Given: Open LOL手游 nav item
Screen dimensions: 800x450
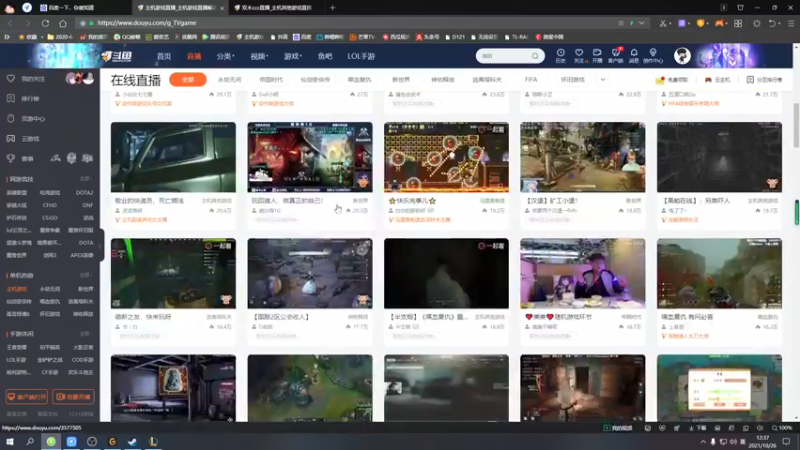Looking at the screenshot, I should (x=361, y=56).
